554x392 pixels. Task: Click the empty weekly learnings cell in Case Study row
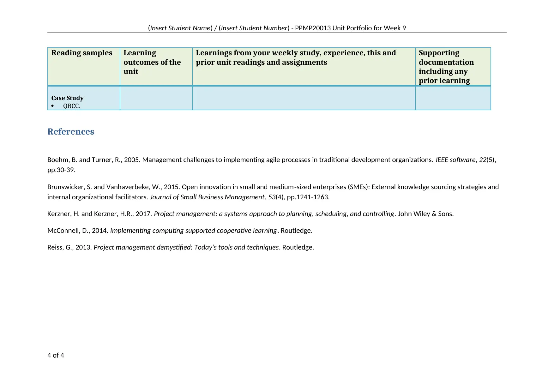click(x=304, y=98)
